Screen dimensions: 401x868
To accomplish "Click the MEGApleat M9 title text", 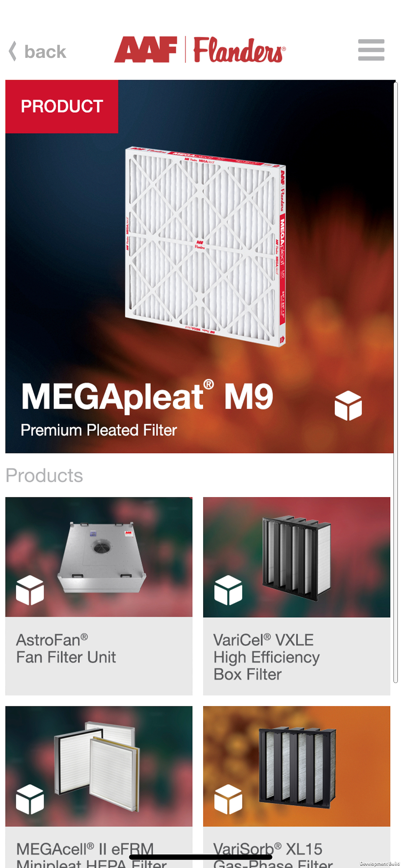I will coord(147,396).
